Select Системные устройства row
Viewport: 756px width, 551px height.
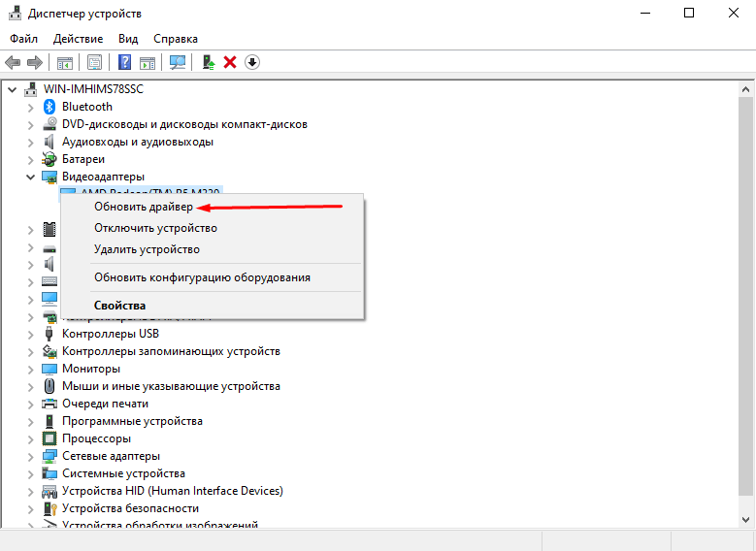tap(123, 473)
